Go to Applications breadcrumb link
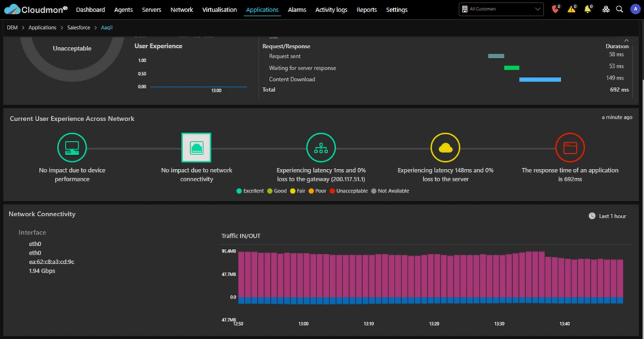The height and width of the screenshot is (339, 644). [x=42, y=28]
